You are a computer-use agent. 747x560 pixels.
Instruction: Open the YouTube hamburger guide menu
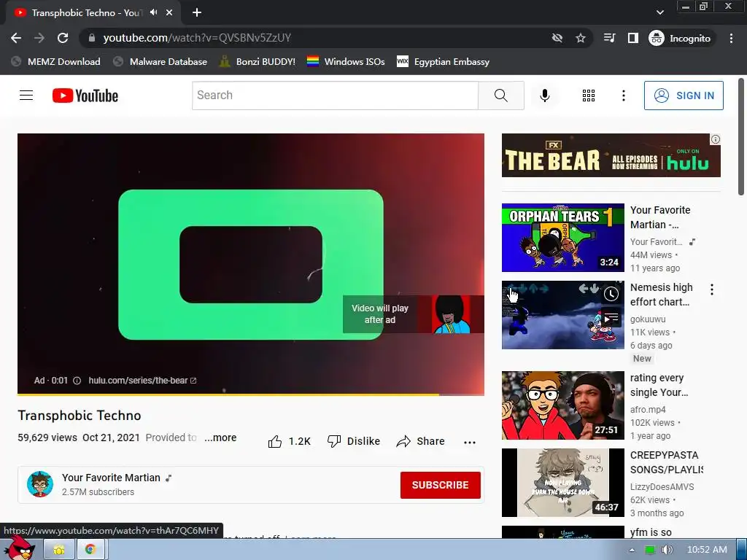click(x=26, y=96)
